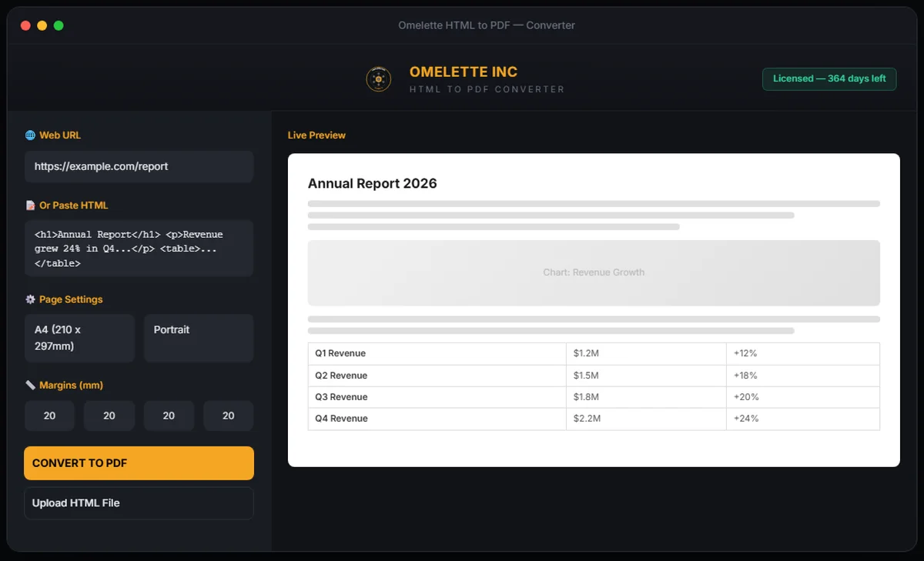The height and width of the screenshot is (561, 924).
Task: Open the Portrait orientation dropdown
Action: [199, 338]
